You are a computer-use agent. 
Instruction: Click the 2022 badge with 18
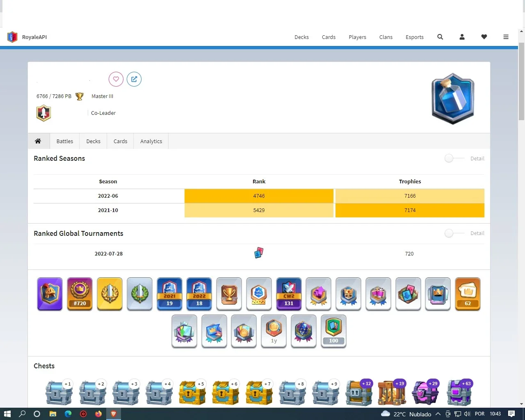pyautogui.click(x=199, y=294)
